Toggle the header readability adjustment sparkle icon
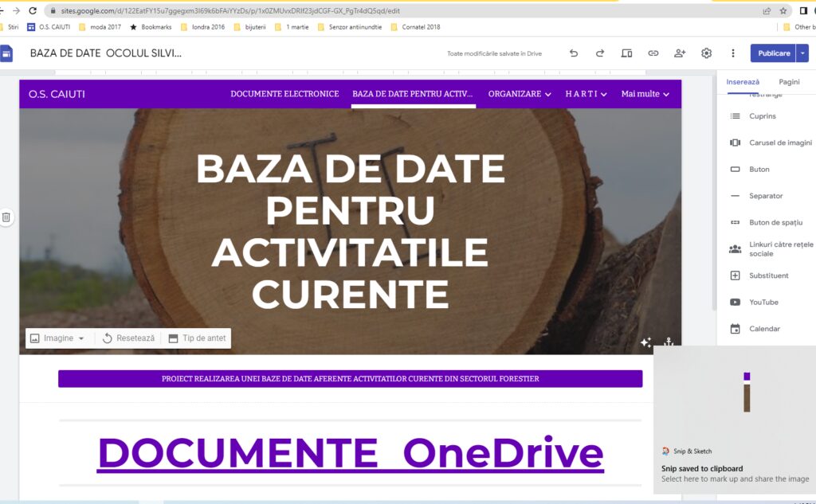This screenshot has width=816, height=504. [x=645, y=342]
